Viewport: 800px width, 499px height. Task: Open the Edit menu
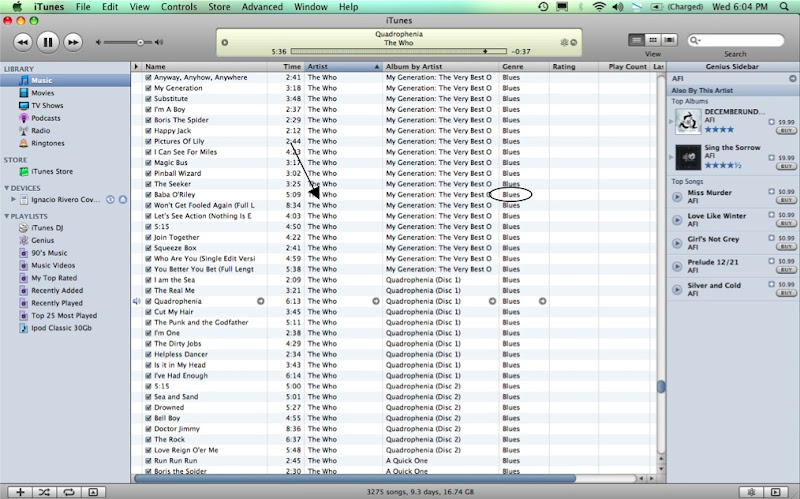[x=110, y=7]
